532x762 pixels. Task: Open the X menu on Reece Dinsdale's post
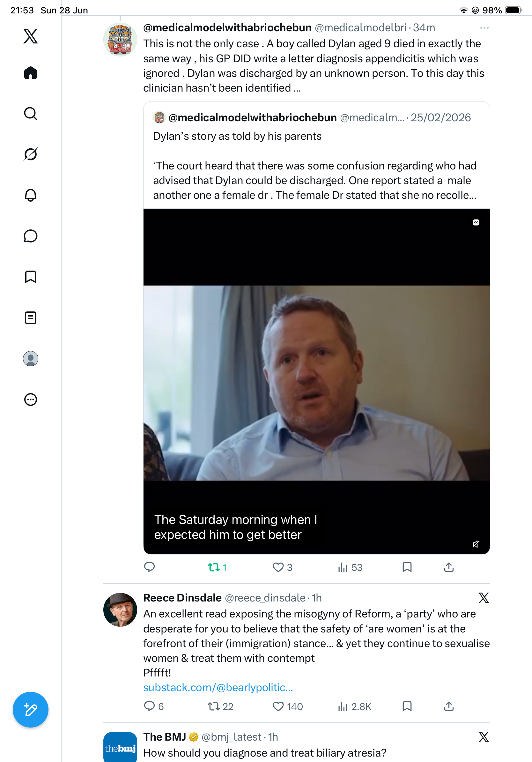pos(484,598)
